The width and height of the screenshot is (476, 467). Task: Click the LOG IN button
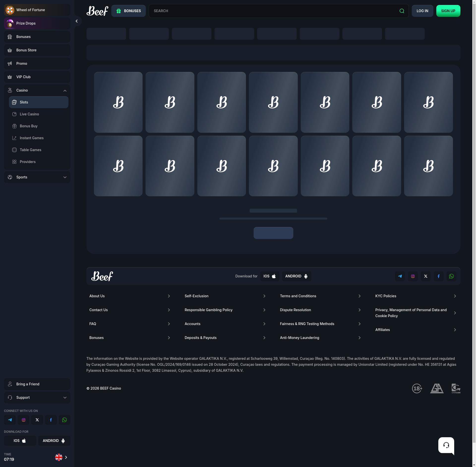422,11
